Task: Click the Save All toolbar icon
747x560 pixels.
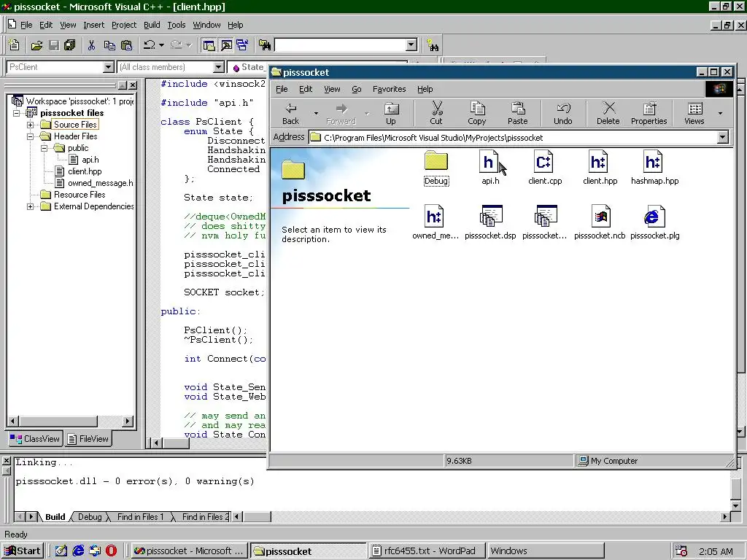Action: 70,45
